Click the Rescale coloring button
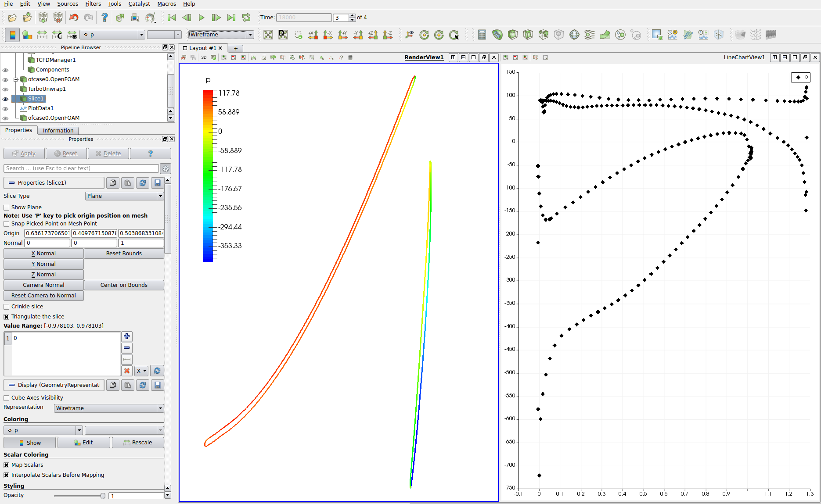Screen dimensions: 821x504 click(x=138, y=443)
